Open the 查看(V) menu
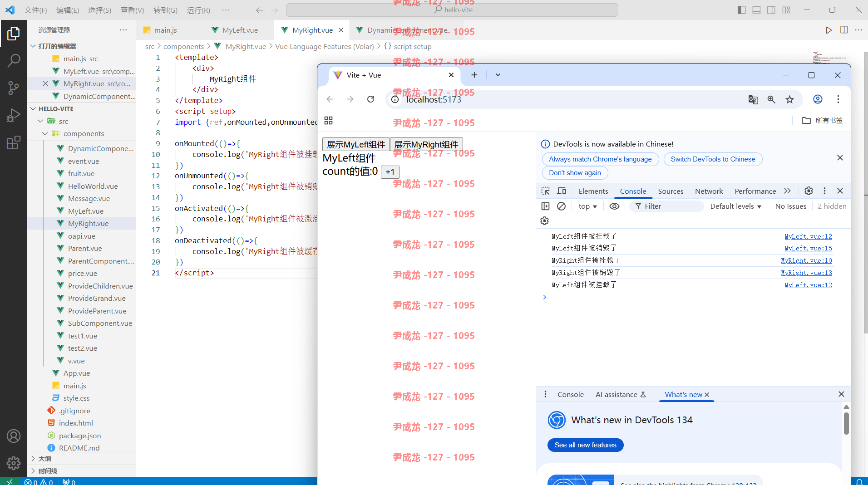Screen dimensions: 868x485 (132, 10)
